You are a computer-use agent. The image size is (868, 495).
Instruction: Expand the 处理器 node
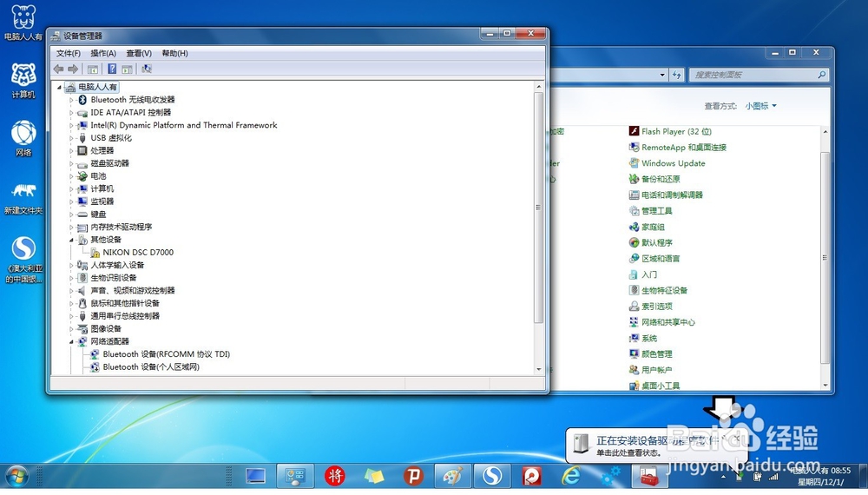(x=71, y=150)
